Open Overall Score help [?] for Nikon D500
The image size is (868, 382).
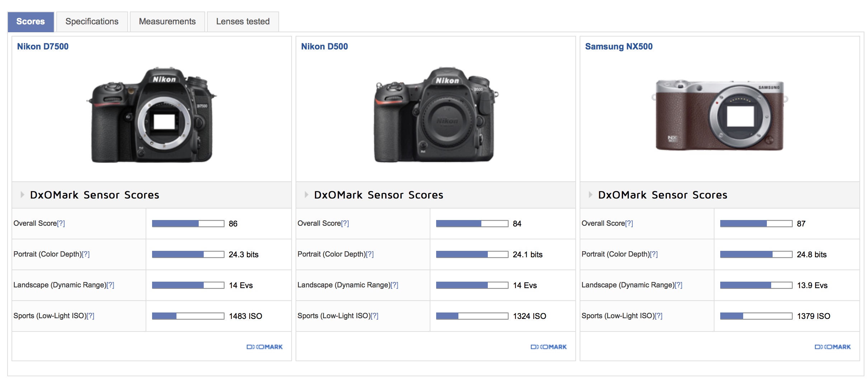(x=345, y=223)
